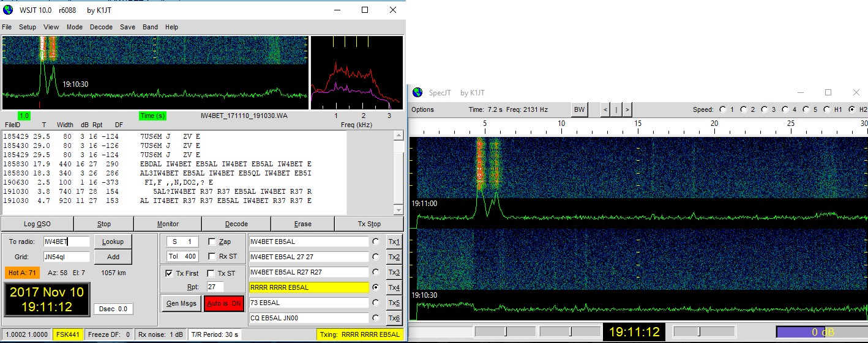Select Speed 1 radio button in SpecJT

[724, 109]
